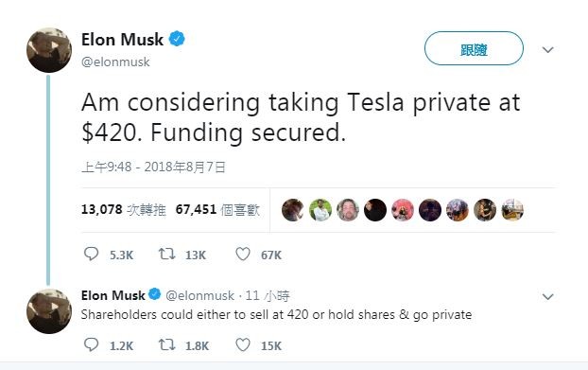Retweet the Funding secured tweet
The image size is (588, 370).
click(x=166, y=254)
